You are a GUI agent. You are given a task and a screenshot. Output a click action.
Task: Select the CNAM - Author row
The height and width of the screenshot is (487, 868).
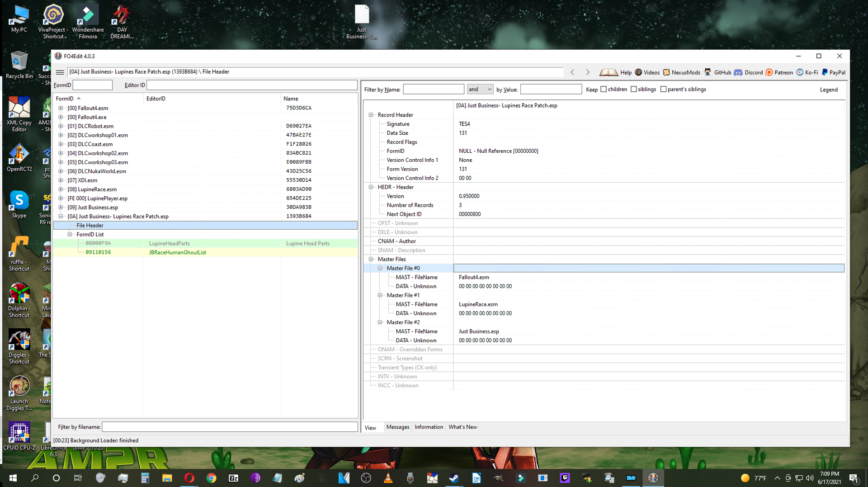pos(604,241)
